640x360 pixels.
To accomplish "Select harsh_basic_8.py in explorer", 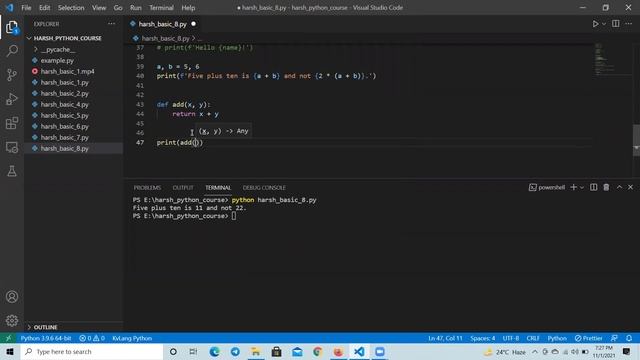I will (x=64, y=149).
